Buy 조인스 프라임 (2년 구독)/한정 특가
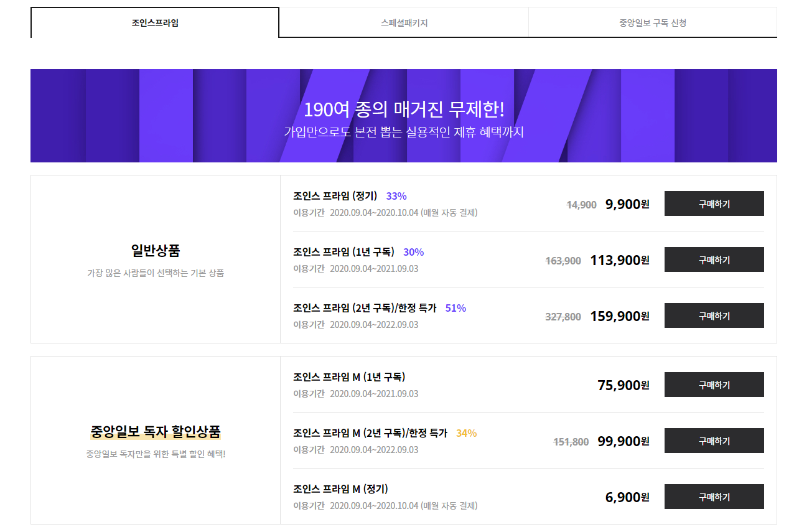The image size is (794, 532). tap(714, 315)
